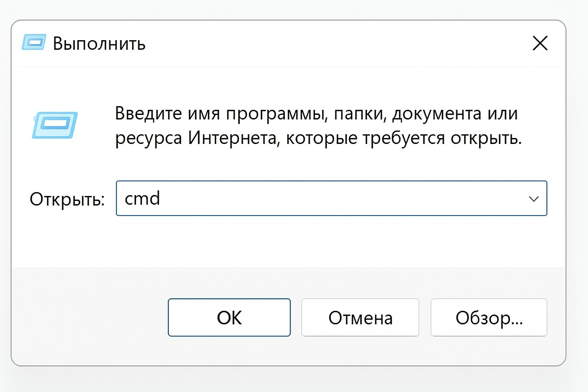Cancel the Run dialog via Отмена
The width and height of the screenshot is (588, 392).
coord(359,317)
